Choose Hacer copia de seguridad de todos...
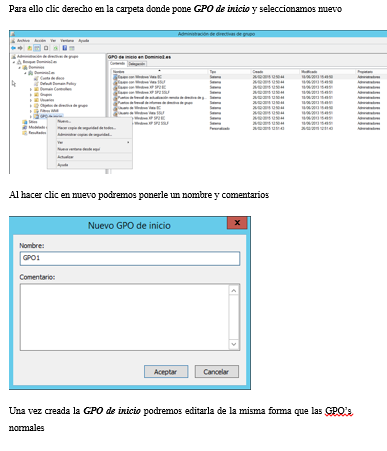Screen dimensions: 387x451 90,128
